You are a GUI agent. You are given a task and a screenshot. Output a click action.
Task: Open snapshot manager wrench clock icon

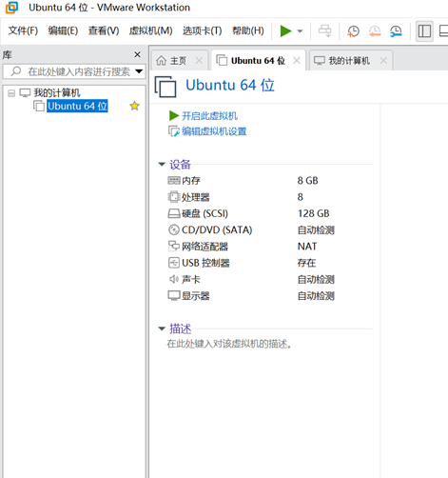point(396,31)
